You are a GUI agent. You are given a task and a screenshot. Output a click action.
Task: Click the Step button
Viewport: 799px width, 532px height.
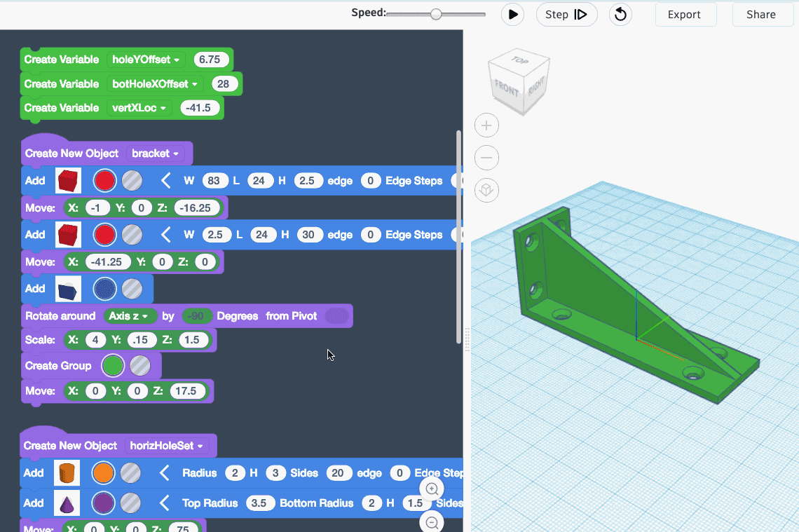(566, 14)
